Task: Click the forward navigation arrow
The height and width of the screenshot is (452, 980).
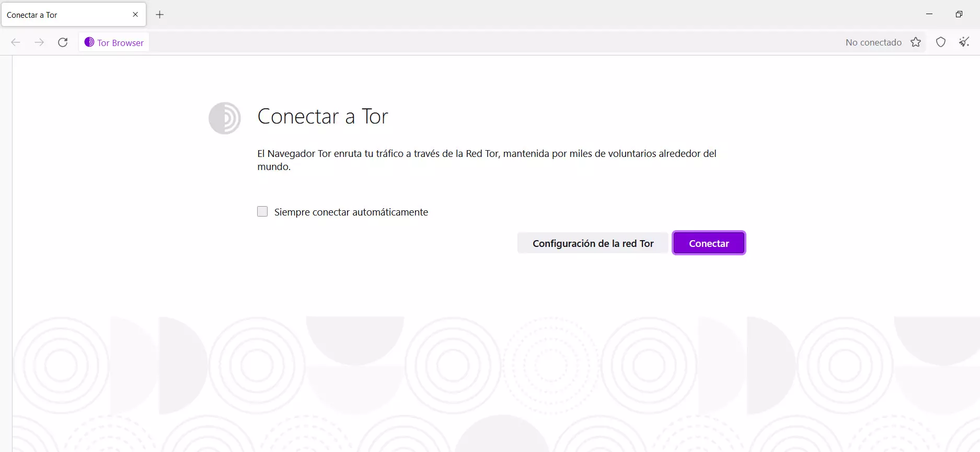Action: pyautogui.click(x=39, y=42)
